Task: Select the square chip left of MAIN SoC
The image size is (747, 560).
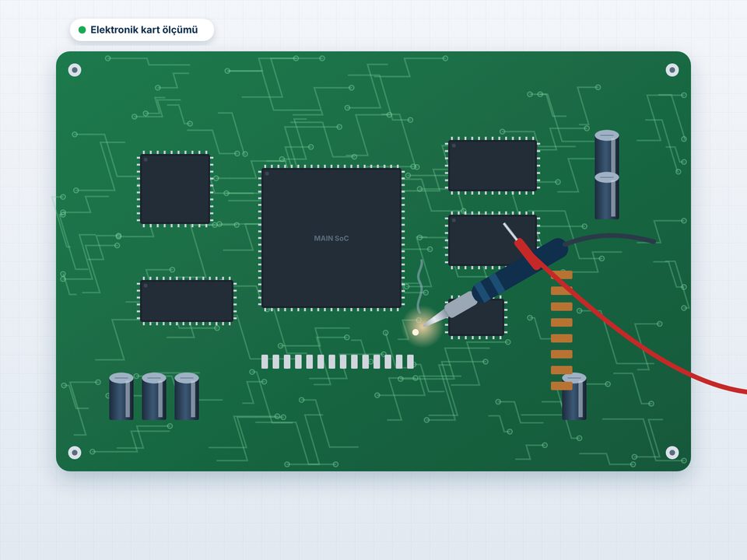Action: (x=175, y=189)
